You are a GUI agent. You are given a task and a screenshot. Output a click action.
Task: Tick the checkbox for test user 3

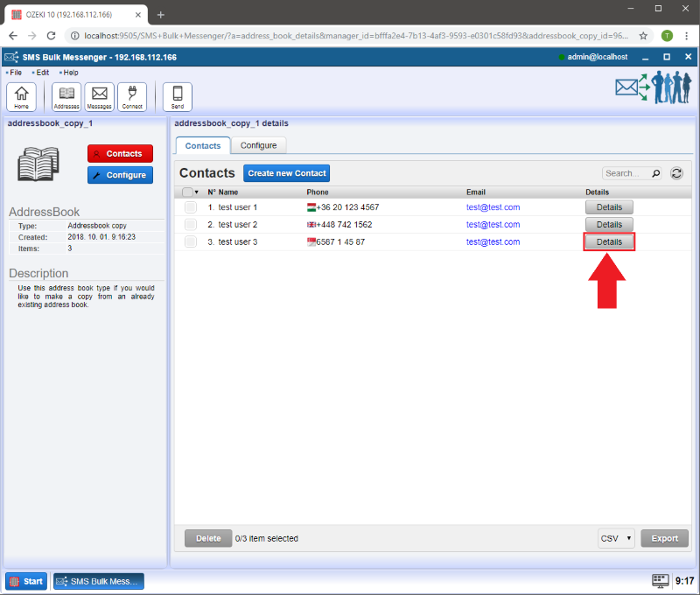[190, 241]
